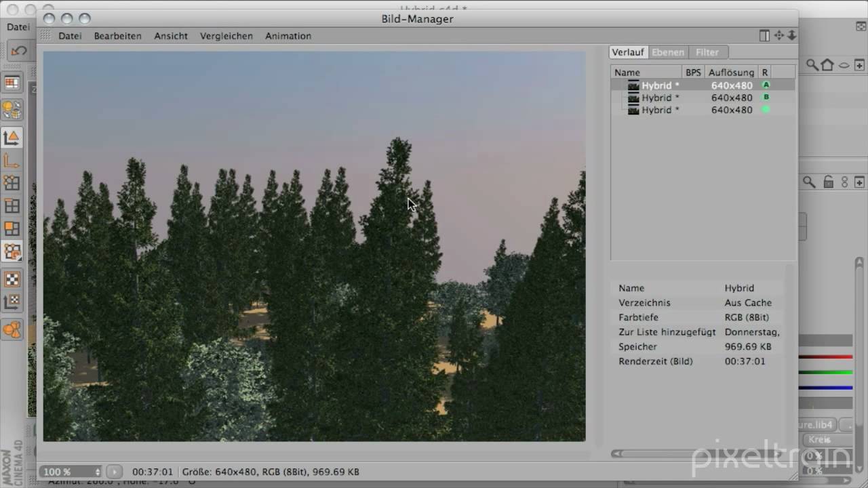Select the model mode triangle-axis icon
The image size is (868, 488).
tap(12, 138)
